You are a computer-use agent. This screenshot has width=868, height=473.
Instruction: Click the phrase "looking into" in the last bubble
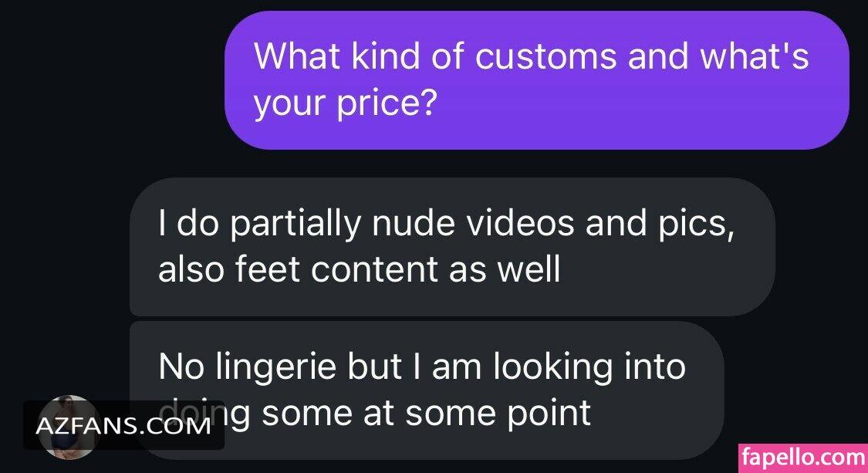pos(589,367)
